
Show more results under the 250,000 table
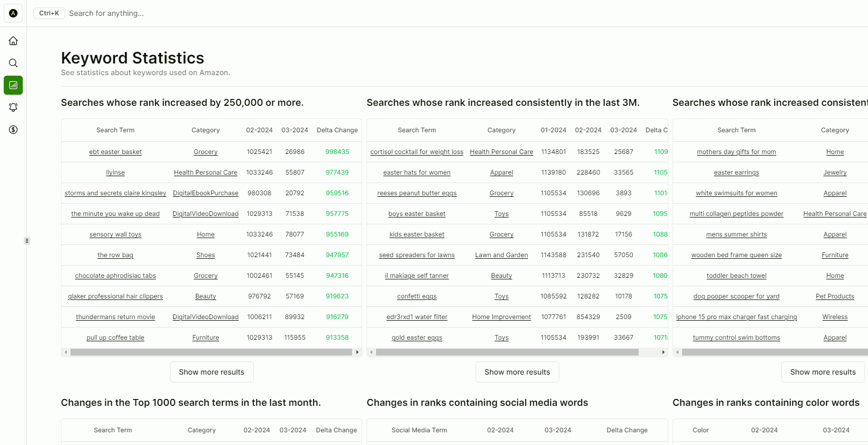[211, 372]
